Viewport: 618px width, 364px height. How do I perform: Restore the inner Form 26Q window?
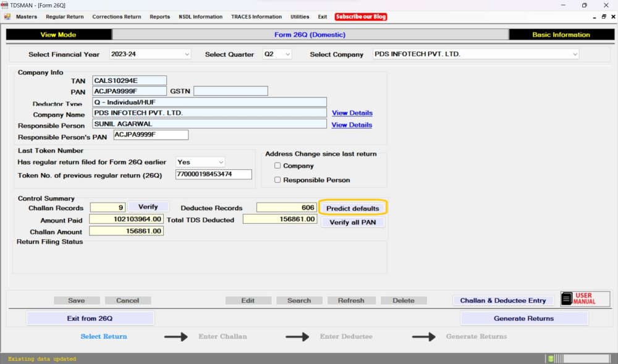pyautogui.click(x=603, y=17)
